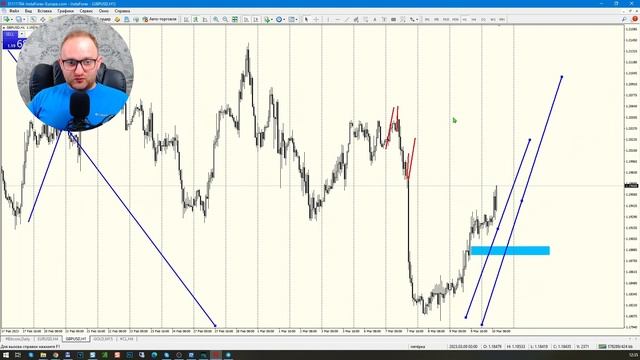640x360 pixels.
Task: Switch timeframe to M1
Action: pos(427,19)
